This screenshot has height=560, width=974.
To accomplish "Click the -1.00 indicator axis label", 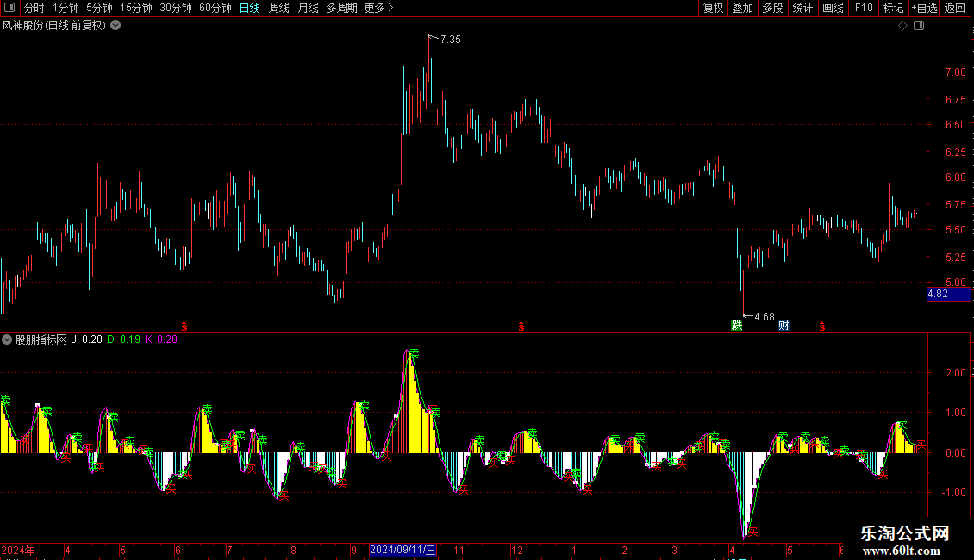I will [954, 492].
